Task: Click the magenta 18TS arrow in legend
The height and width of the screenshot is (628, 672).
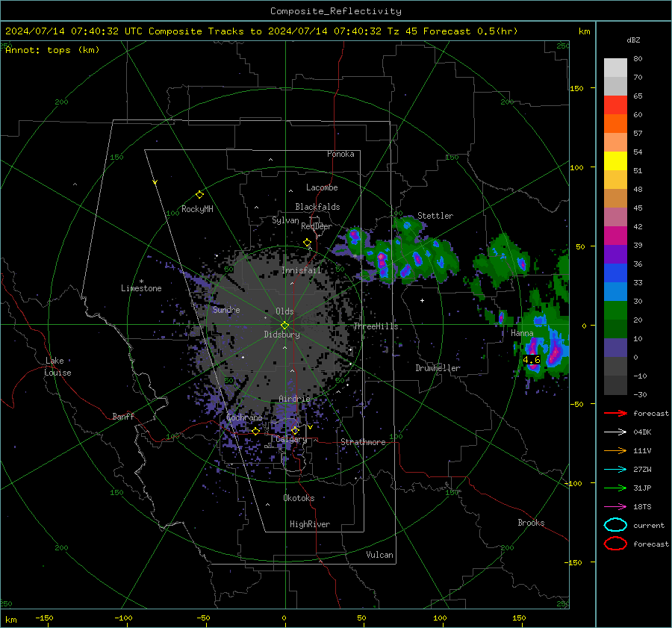Action: point(615,507)
